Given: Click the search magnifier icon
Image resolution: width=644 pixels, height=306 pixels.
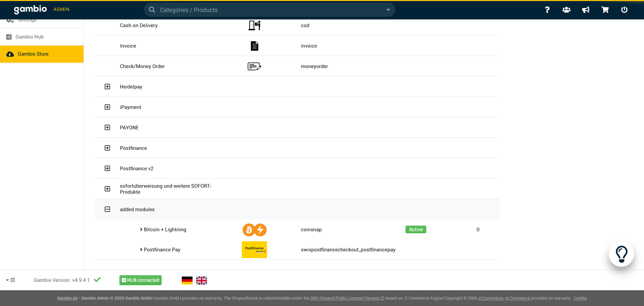Looking at the screenshot, I should coord(152,10).
